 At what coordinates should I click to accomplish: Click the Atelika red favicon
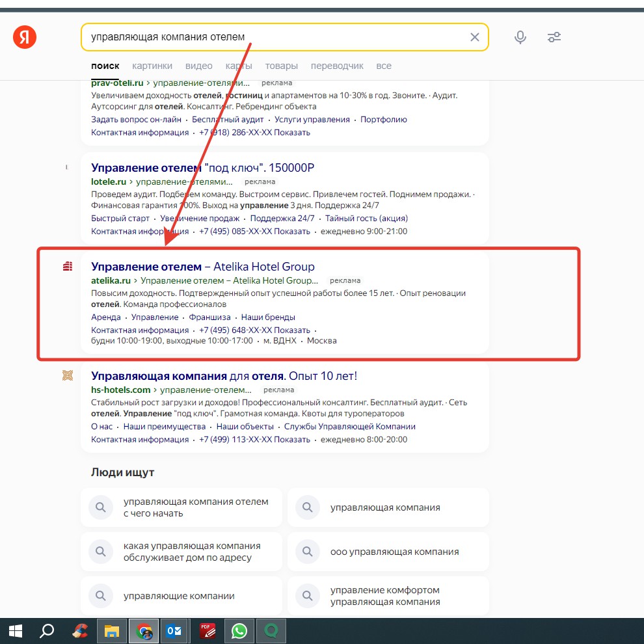pos(68,267)
